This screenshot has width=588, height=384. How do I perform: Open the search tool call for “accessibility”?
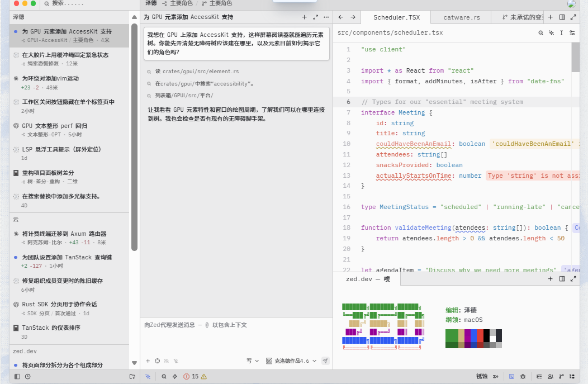click(201, 84)
